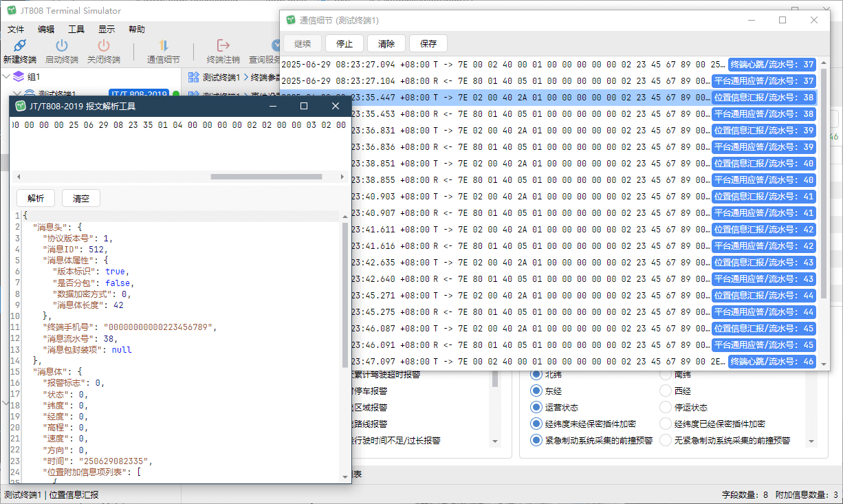
Task: Click the 新建终端 toolbar icon
Action: [x=20, y=46]
